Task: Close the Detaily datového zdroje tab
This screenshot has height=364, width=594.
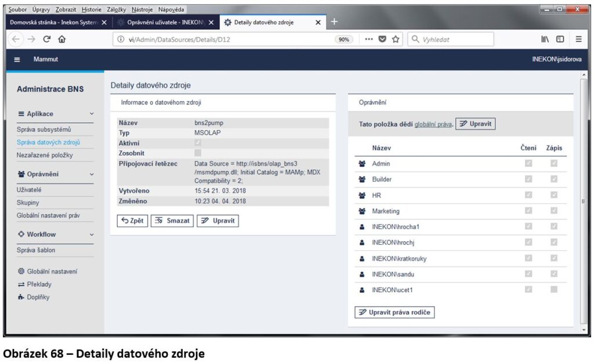Action: pyautogui.click(x=318, y=23)
